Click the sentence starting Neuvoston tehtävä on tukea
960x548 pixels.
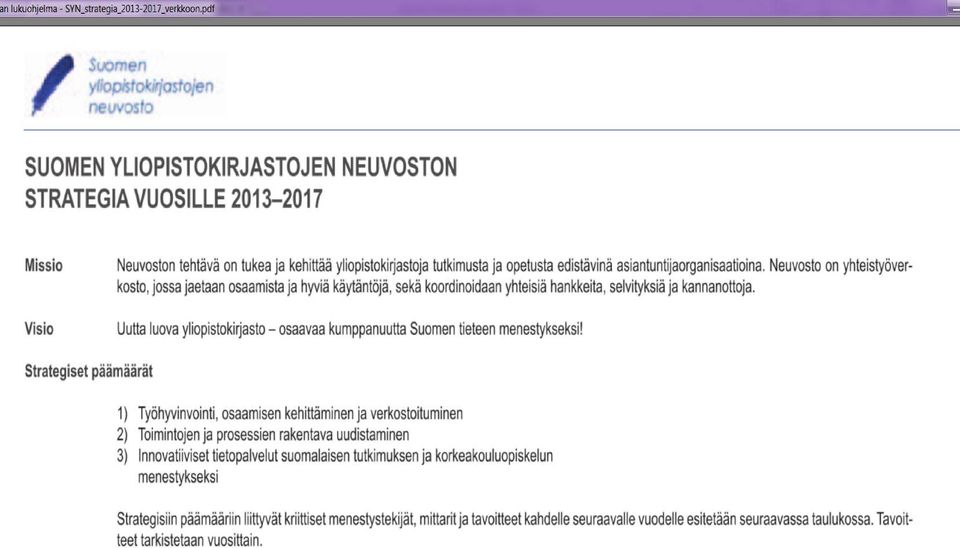[x=514, y=266]
